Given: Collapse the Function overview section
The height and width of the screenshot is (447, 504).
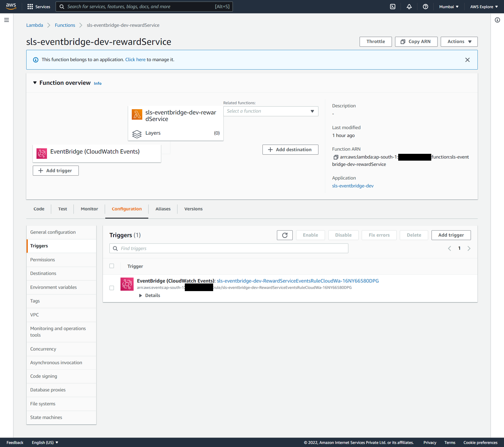Looking at the screenshot, I should pyautogui.click(x=35, y=83).
